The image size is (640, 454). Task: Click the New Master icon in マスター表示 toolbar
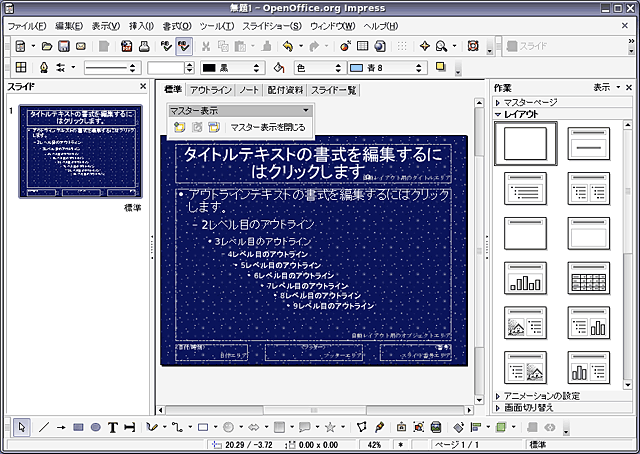[x=179, y=127]
